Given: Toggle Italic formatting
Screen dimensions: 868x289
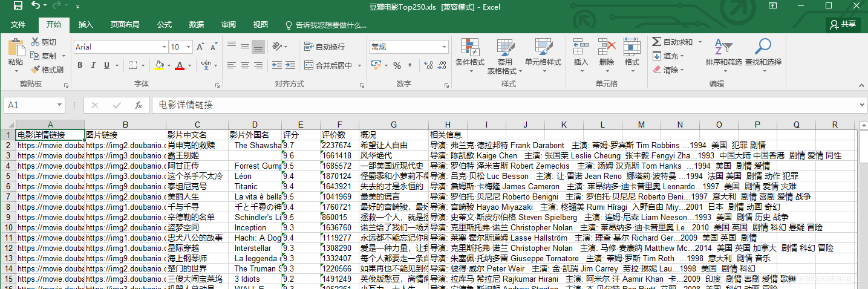Looking at the screenshot, I should coord(93,65).
